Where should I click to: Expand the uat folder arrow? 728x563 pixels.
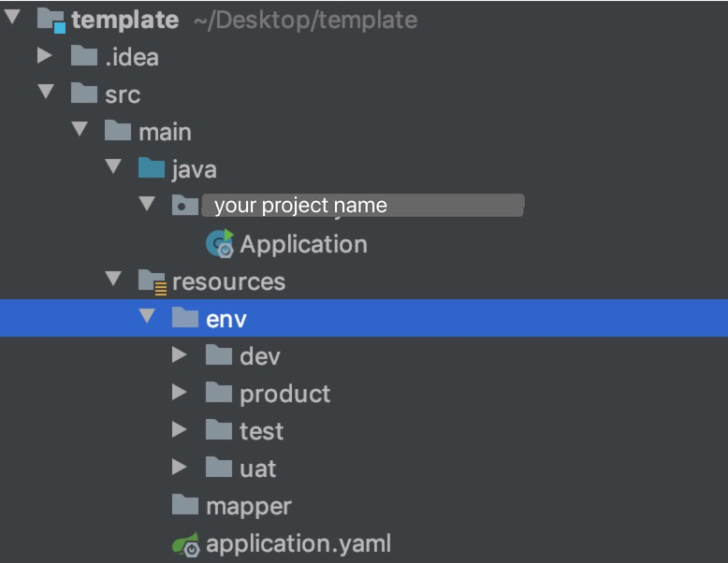[x=180, y=468]
